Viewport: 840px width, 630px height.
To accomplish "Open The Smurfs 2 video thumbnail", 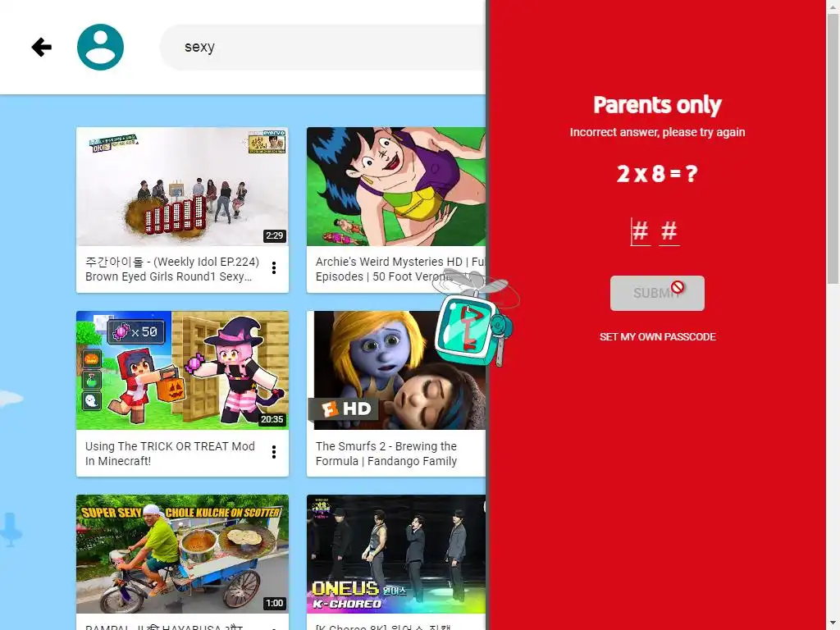I will click(x=396, y=370).
